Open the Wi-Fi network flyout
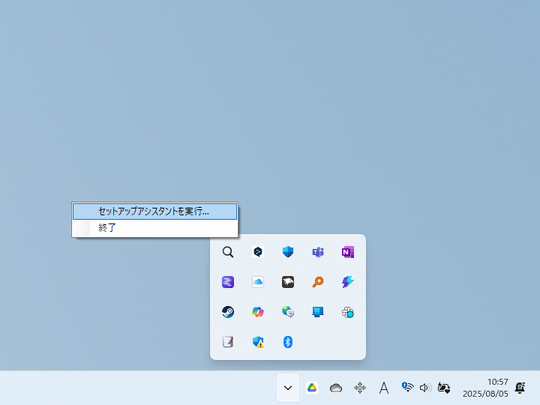 [408, 387]
